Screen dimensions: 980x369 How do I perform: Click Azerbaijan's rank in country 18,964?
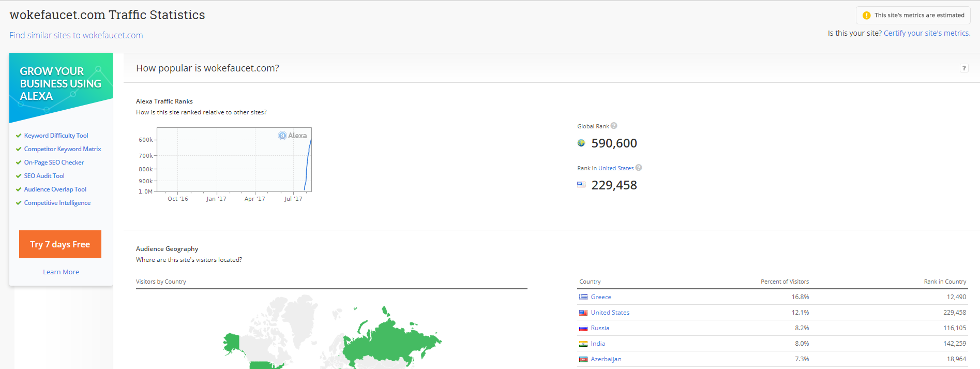(956, 359)
